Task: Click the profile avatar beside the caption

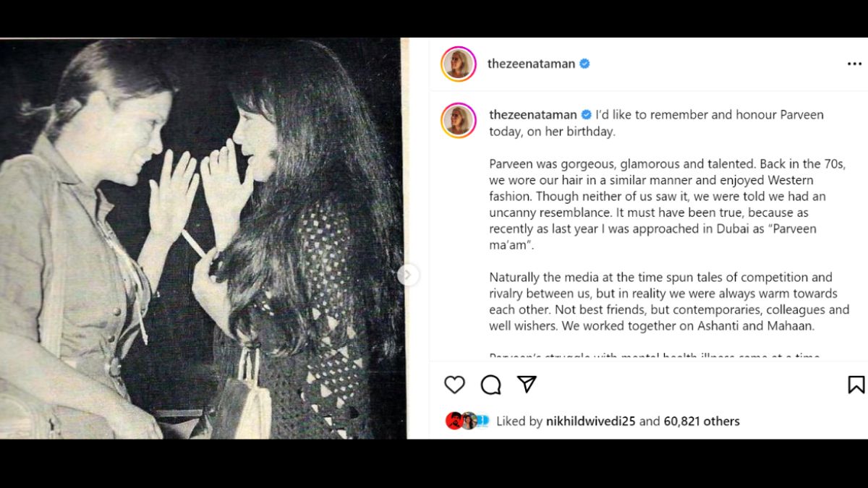Action: (x=459, y=120)
